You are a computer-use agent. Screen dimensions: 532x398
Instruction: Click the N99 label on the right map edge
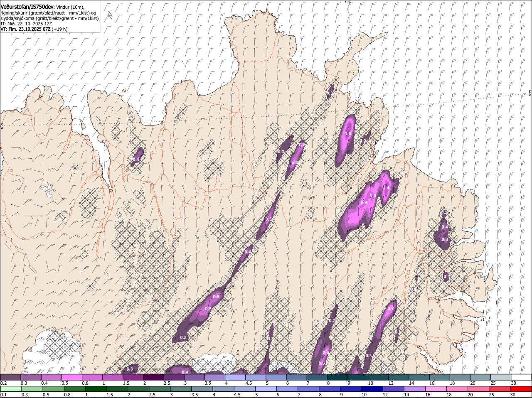530,93
